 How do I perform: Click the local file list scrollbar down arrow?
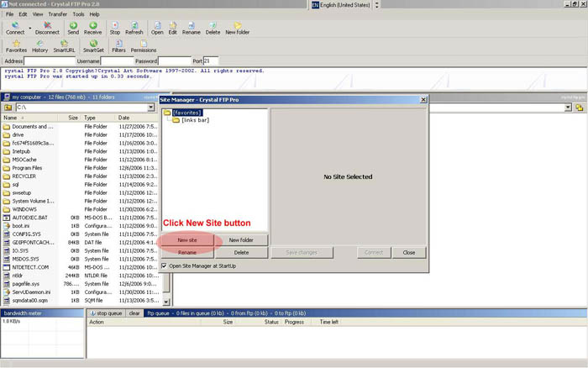point(166,302)
